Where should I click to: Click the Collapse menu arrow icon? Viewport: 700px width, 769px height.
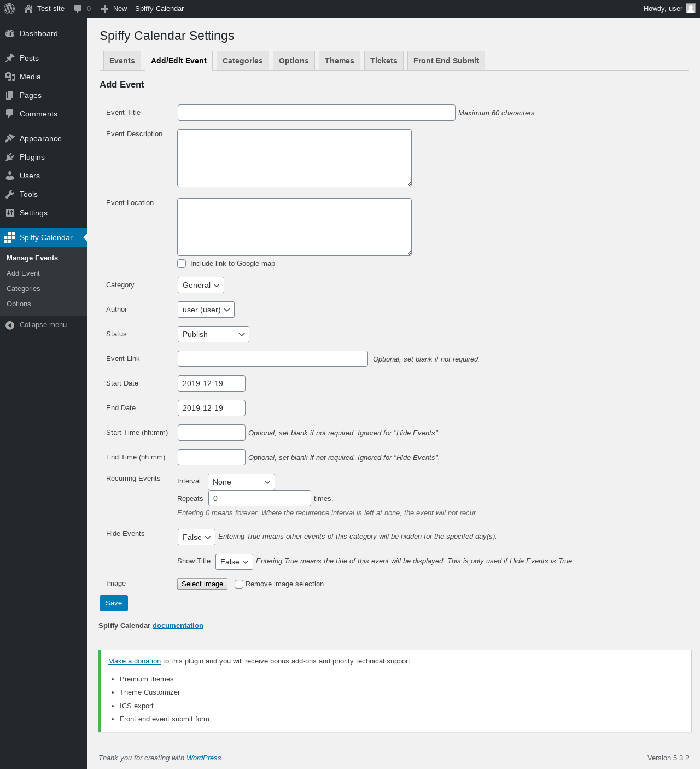click(x=10, y=325)
